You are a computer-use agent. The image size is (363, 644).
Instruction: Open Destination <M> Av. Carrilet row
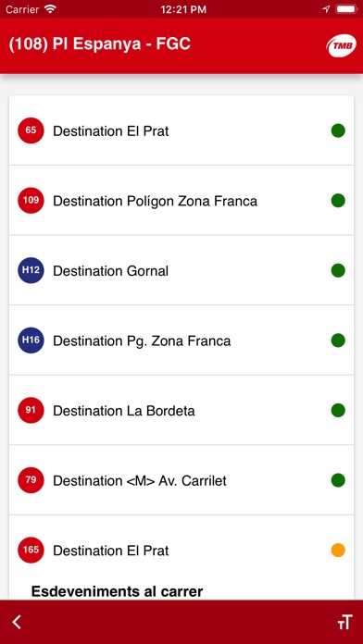(x=181, y=479)
